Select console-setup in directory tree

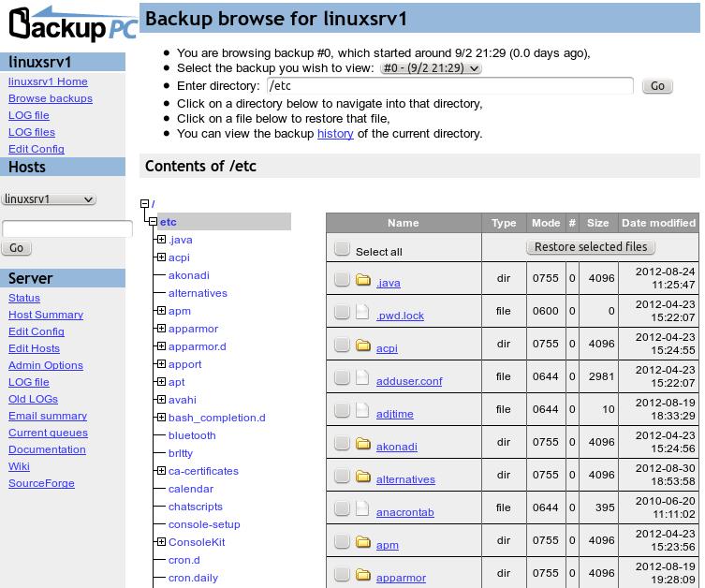pos(204,524)
